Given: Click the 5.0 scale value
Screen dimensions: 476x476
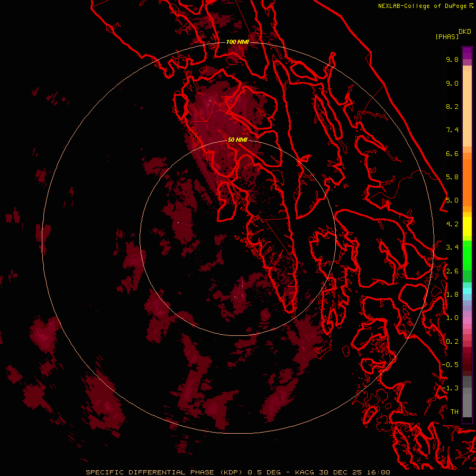Looking at the screenshot, I should (452, 200).
